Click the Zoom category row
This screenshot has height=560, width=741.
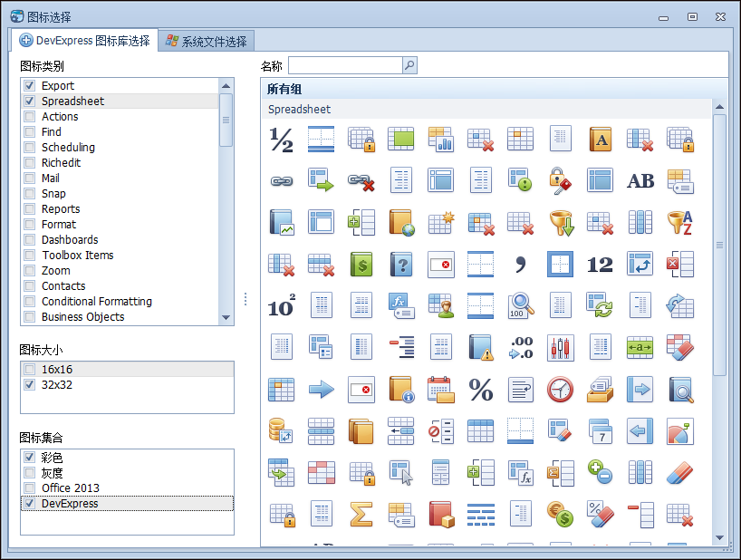(120, 271)
